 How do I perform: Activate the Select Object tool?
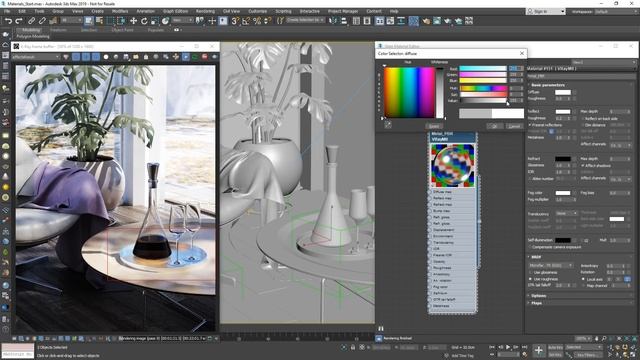[89, 20]
